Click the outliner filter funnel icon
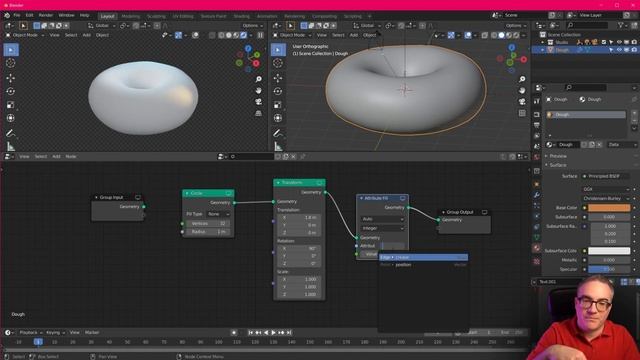Screen dimensions: 640x360 pyautogui.click(x=622, y=25)
